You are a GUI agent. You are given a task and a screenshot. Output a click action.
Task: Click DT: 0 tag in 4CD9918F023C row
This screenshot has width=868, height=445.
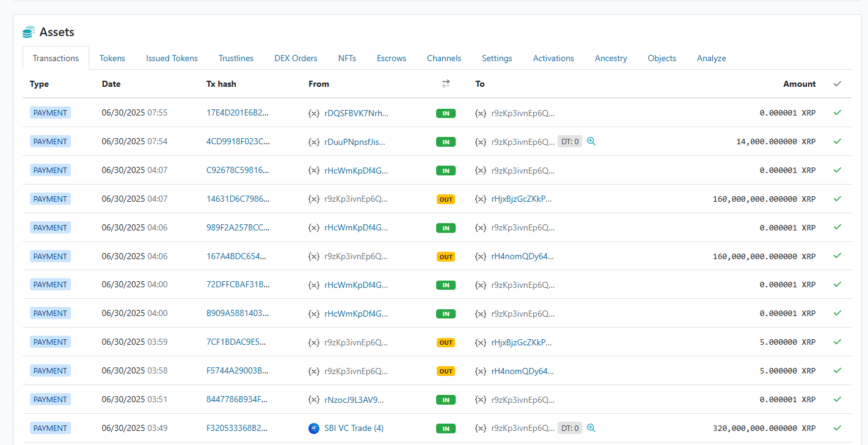click(x=570, y=141)
